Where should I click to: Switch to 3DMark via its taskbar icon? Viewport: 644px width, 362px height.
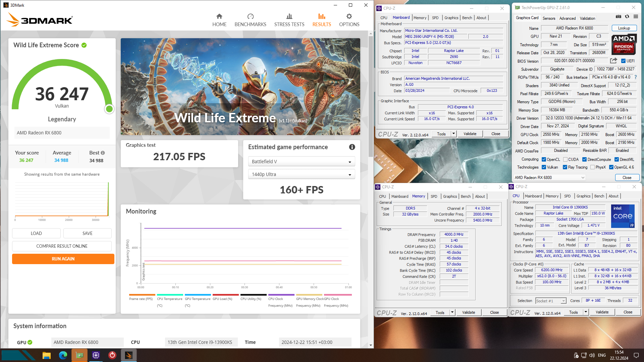[x=129, y=355]
